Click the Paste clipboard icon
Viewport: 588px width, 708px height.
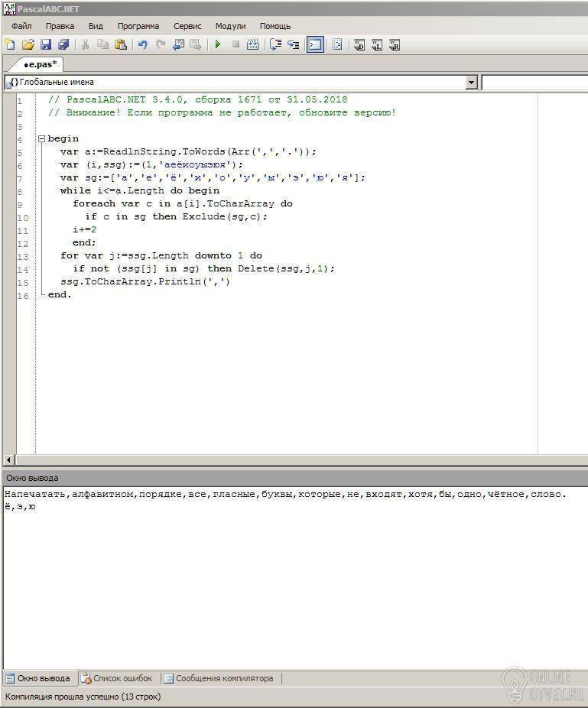coord(121,45)
